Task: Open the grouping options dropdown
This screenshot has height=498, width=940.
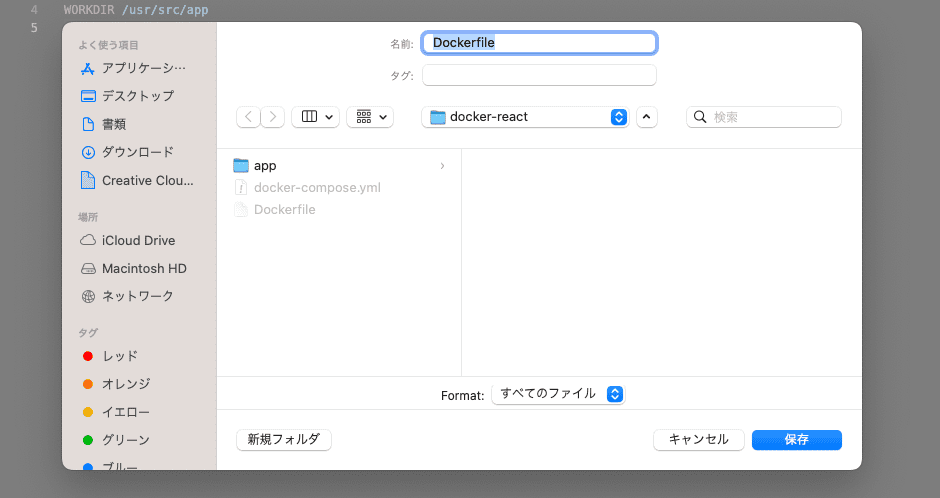Action: 370,117
